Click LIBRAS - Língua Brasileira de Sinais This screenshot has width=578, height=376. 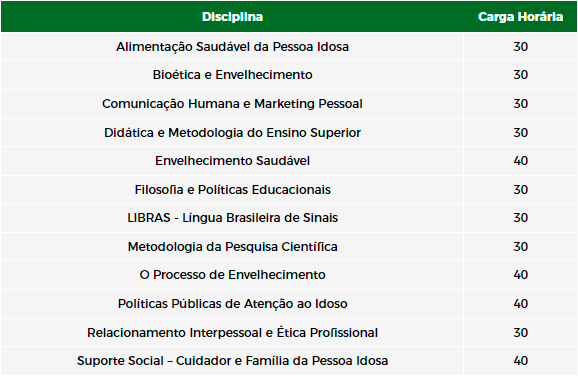(232, 218)
